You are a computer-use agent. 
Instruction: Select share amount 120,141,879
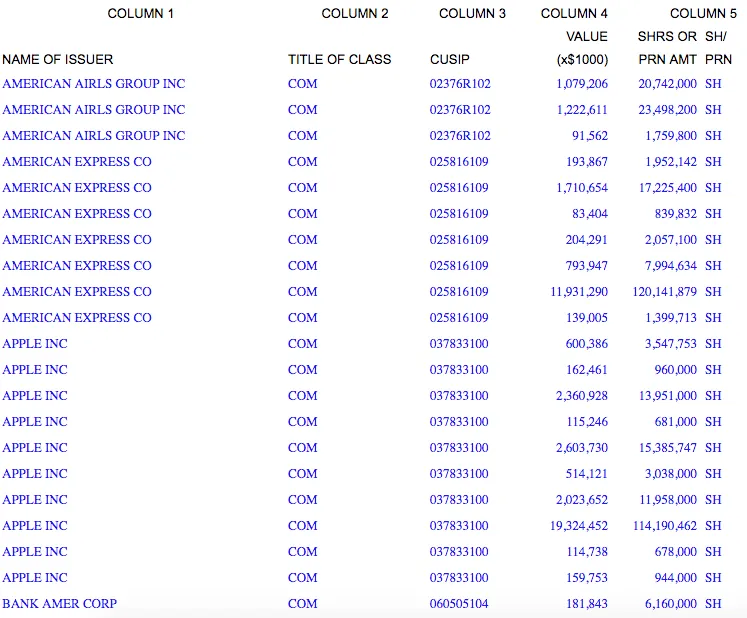point(665,292)
